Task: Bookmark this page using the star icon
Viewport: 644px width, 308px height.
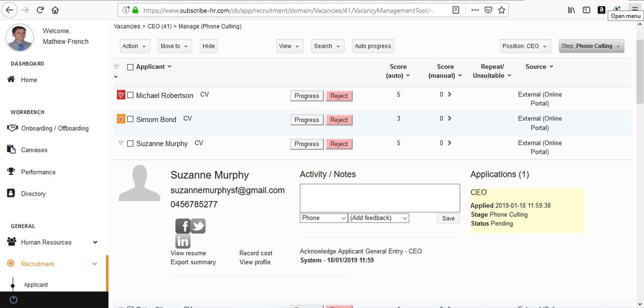Action: (x=502, y=10)
